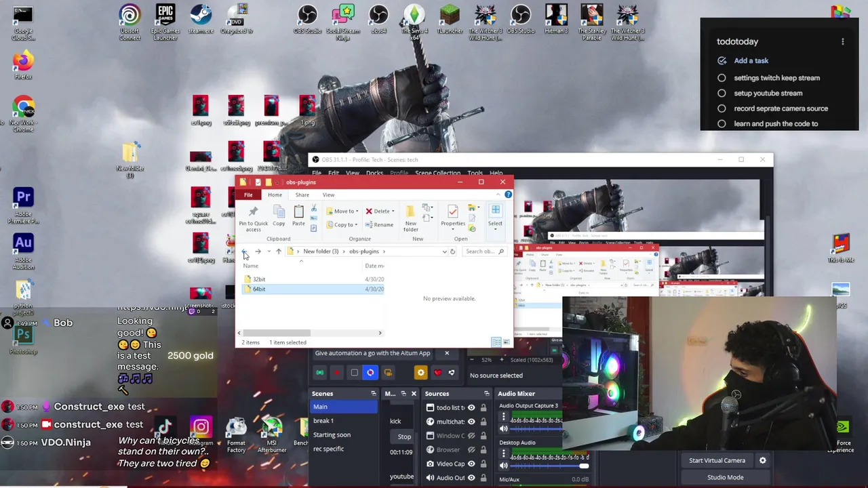This screenshot has height=488, width=868.
Task: Collapse the Explorer ribbon chevron
Action: 498,195
